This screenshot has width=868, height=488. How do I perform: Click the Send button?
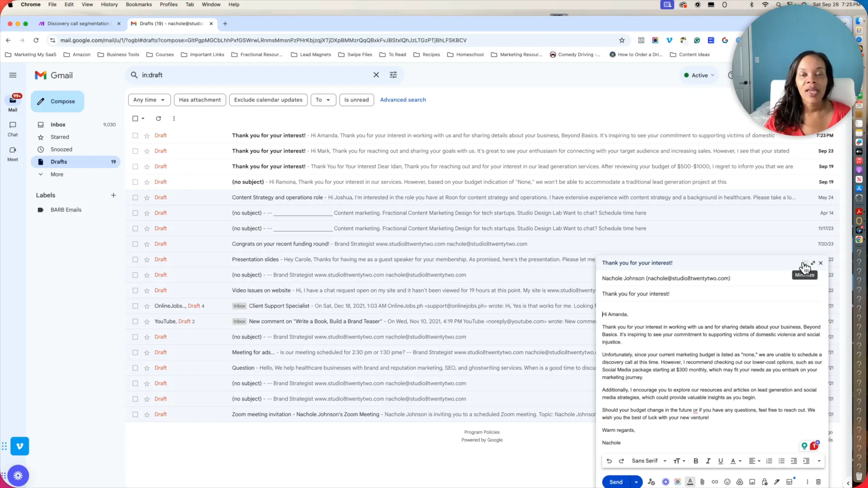coord(616,482)
